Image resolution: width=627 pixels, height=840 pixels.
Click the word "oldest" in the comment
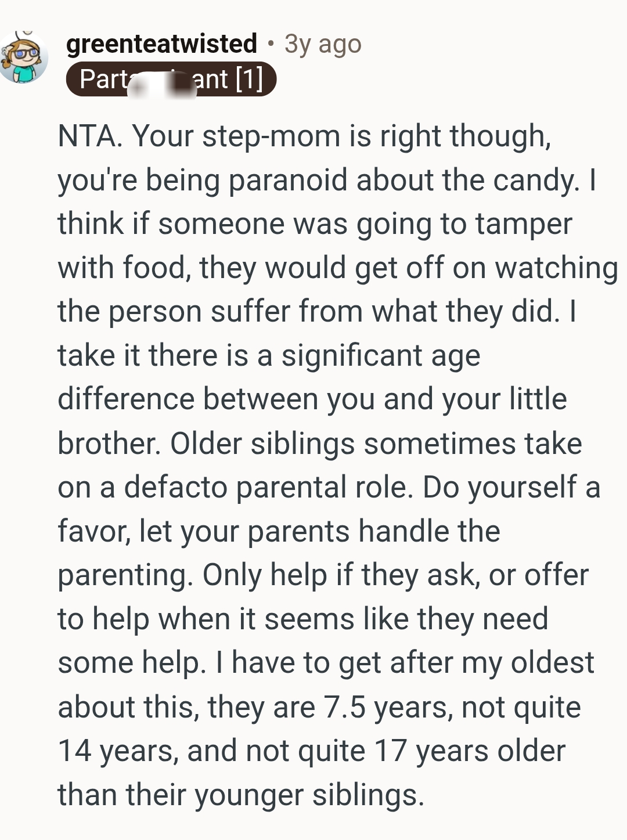coord(552,663)
